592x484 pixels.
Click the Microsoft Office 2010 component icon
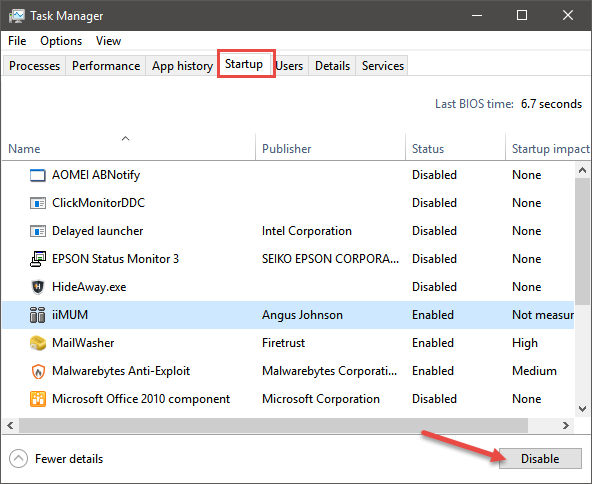pyautogui.click(x=38, y=399)
